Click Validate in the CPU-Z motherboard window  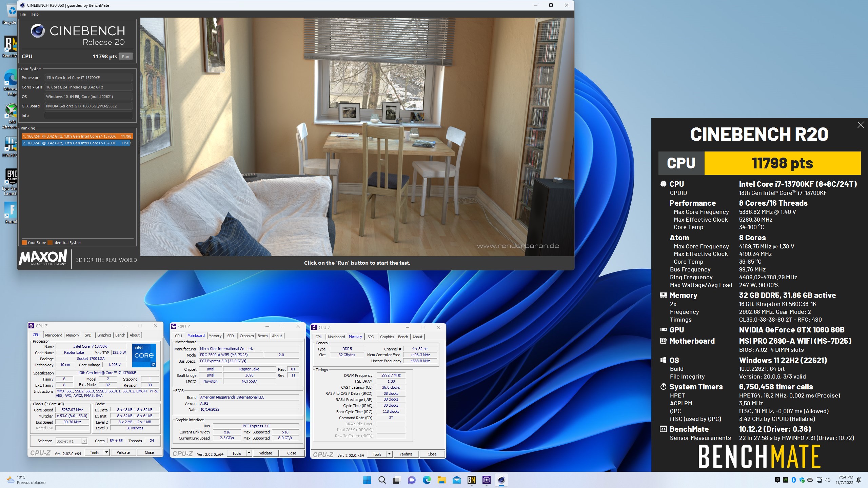point(265,453)
